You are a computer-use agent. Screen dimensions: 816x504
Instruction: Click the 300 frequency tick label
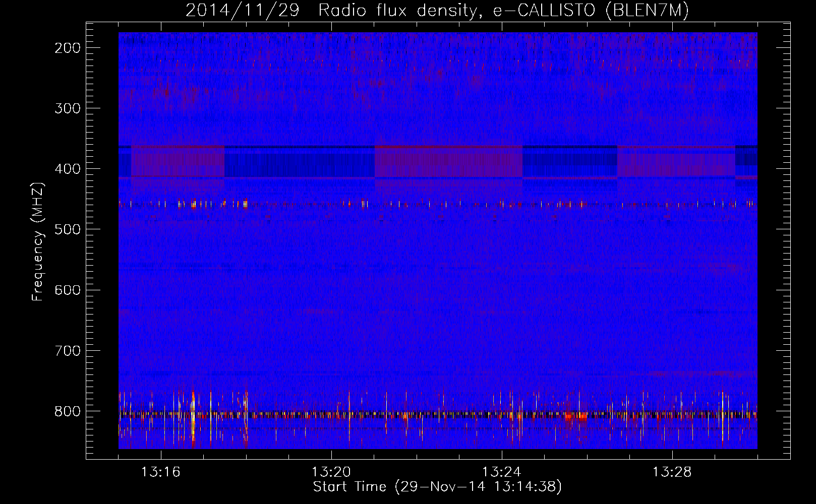68,108
